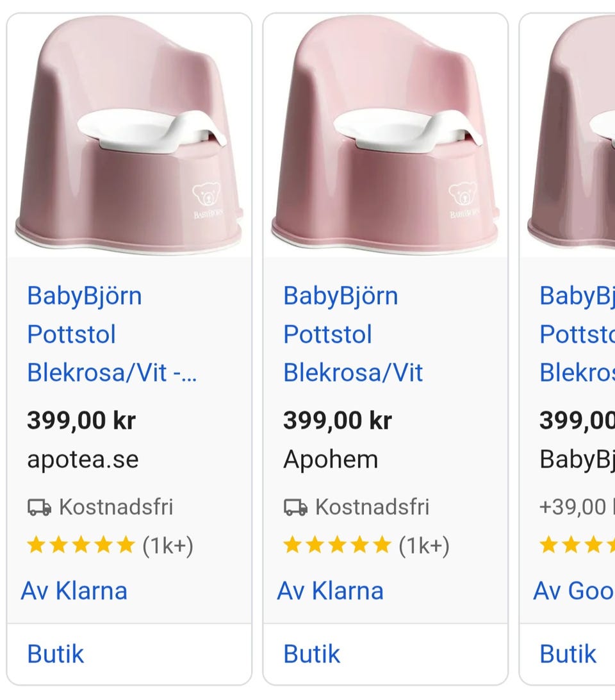Open the apotea.se potty chair product image

point(129,135)
